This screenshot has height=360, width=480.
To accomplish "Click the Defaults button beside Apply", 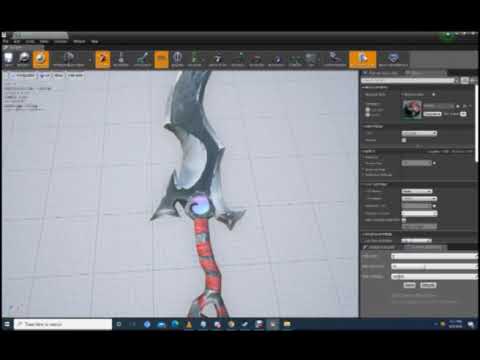I will click(428, 285).
